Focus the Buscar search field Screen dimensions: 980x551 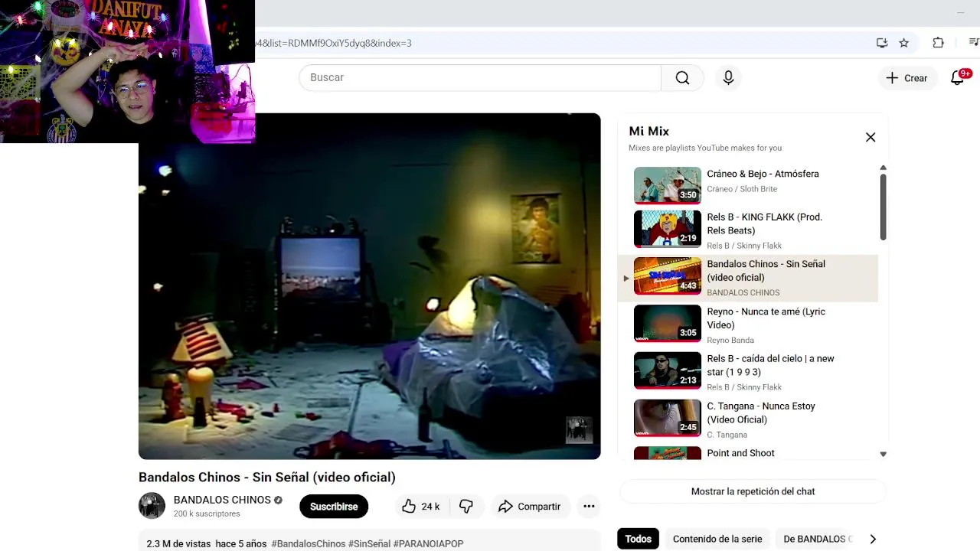click(480, 77)
